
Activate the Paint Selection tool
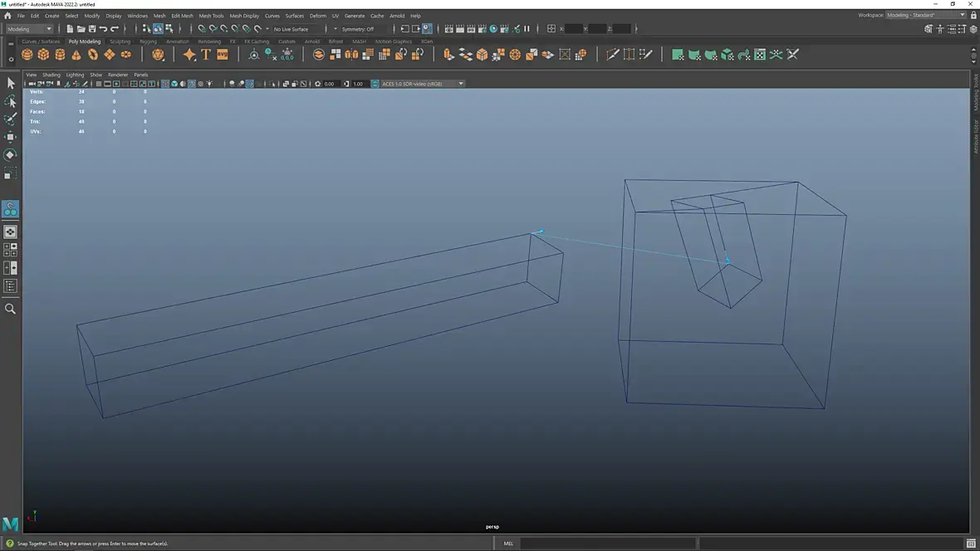click(x=11, y=119)
